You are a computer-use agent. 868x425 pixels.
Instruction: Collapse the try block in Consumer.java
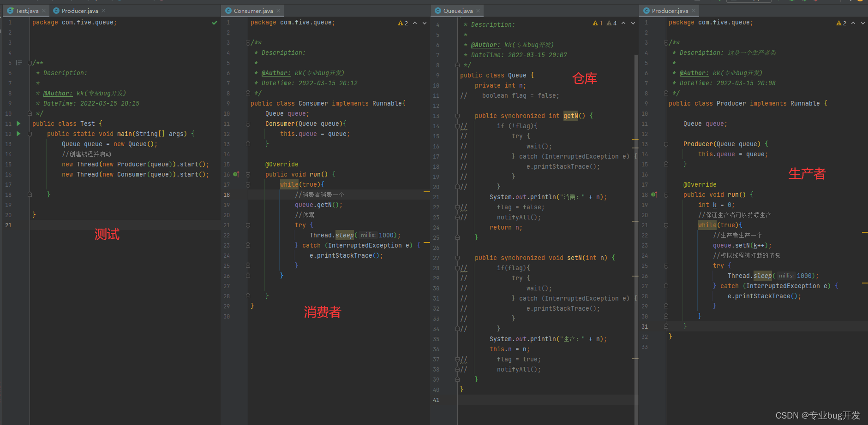point(248,225)
